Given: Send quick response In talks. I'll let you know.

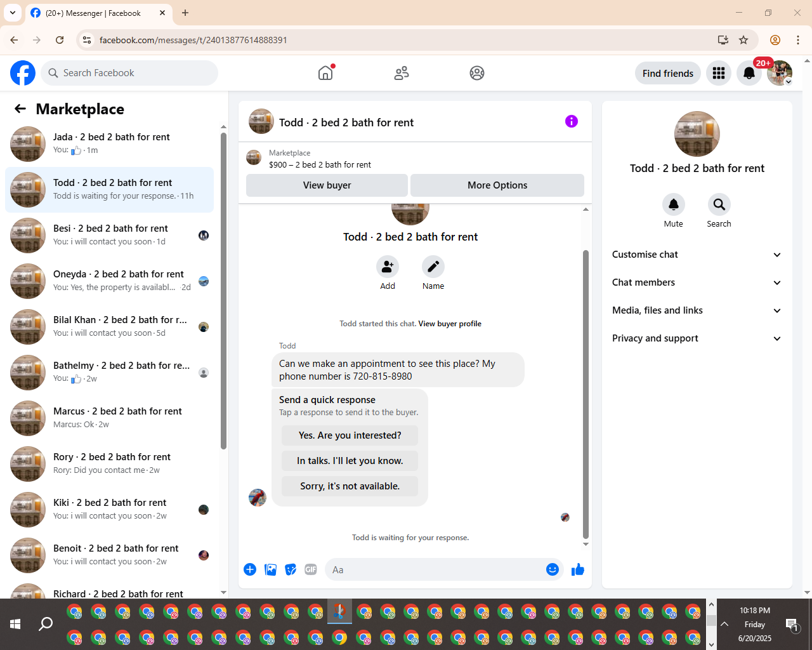Looking at the screenshot, I should tap(350, 461).
